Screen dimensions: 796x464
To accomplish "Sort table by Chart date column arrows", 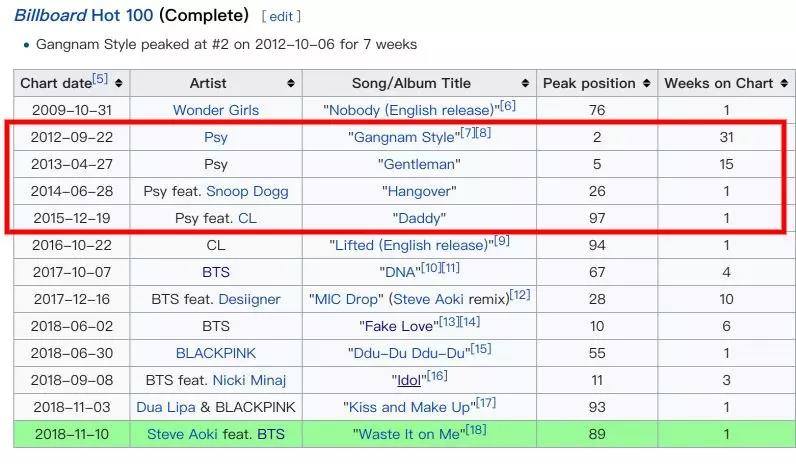I will point(119,83).
